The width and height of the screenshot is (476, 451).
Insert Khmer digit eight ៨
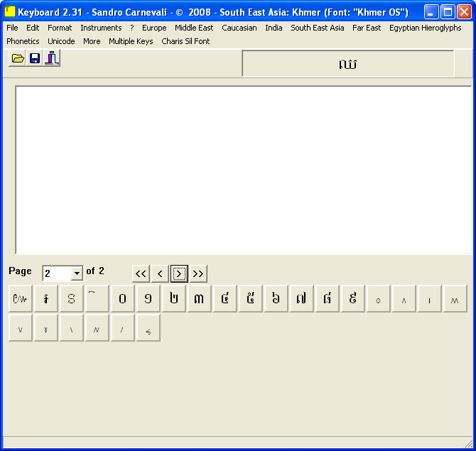[327, 298]
